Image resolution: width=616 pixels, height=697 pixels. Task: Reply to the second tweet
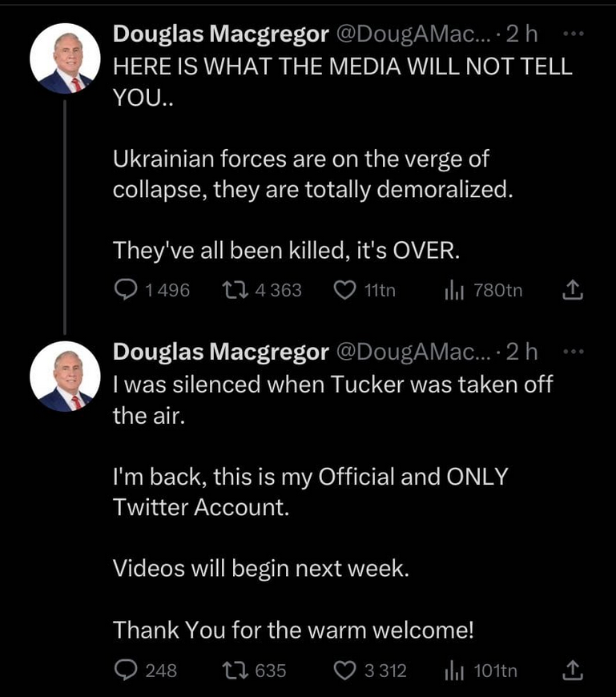click(128, 671)
